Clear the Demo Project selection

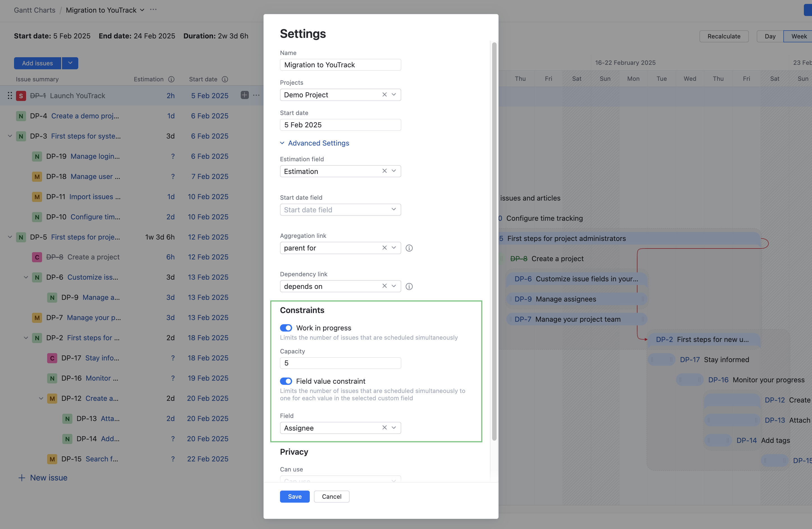pos(384,95)
